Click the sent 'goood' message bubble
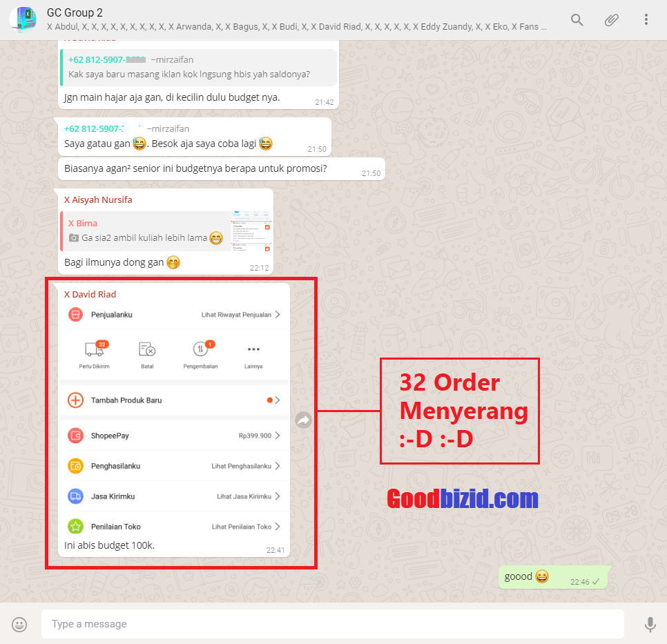Image resolution: width=667 pixels, height=644 pixels. 554,577
